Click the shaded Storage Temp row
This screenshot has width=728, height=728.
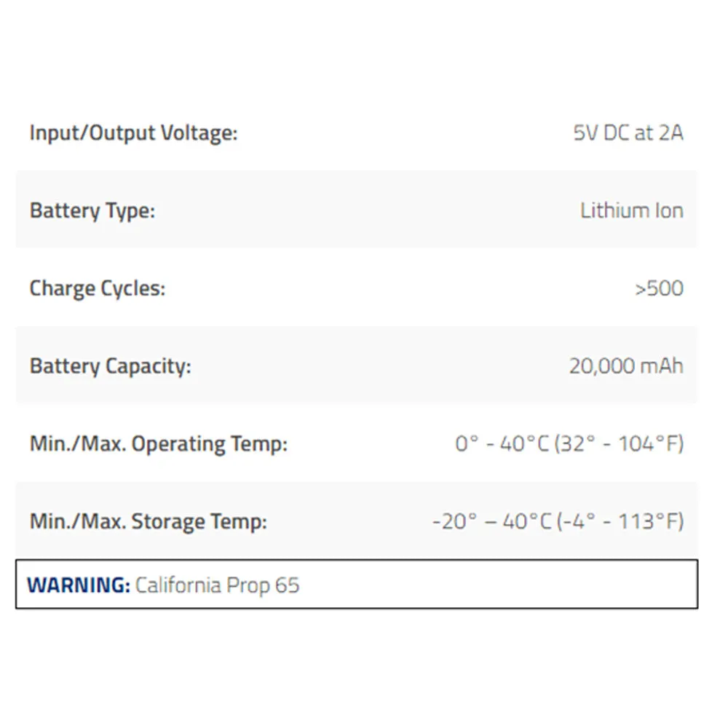pos(357,521)
